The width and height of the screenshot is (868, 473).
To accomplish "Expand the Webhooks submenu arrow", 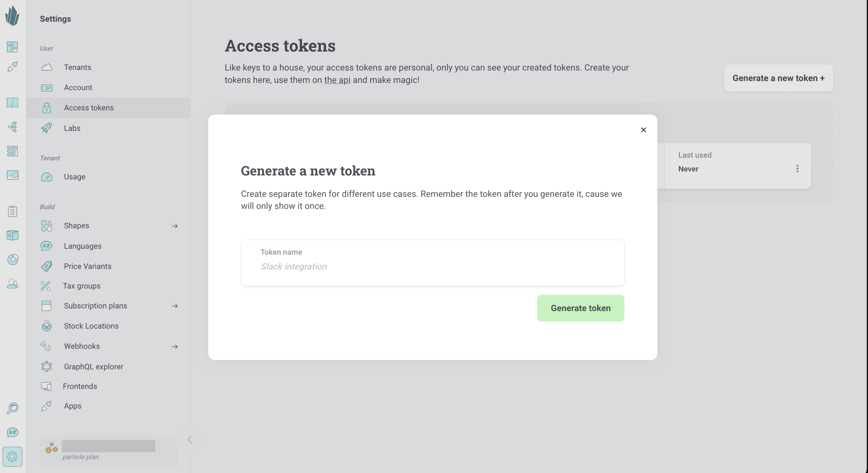I will point(175,347).
